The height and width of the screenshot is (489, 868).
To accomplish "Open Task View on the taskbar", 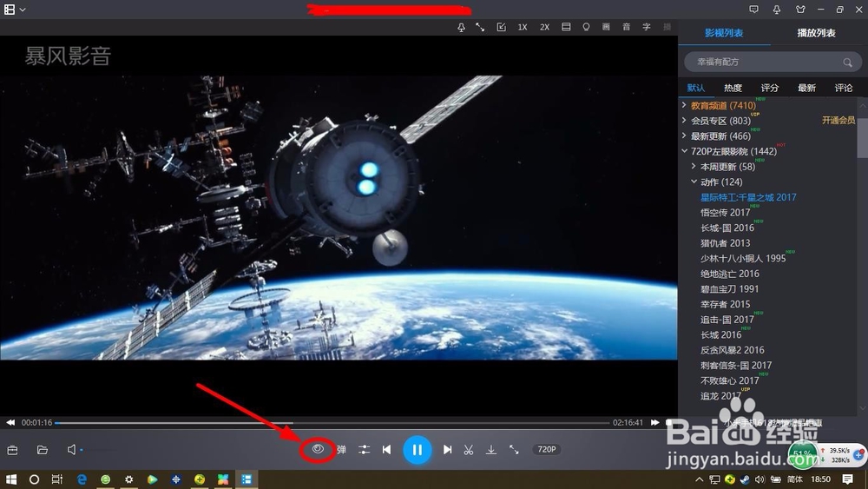I will pyautogui.click(x=57, y=479).
